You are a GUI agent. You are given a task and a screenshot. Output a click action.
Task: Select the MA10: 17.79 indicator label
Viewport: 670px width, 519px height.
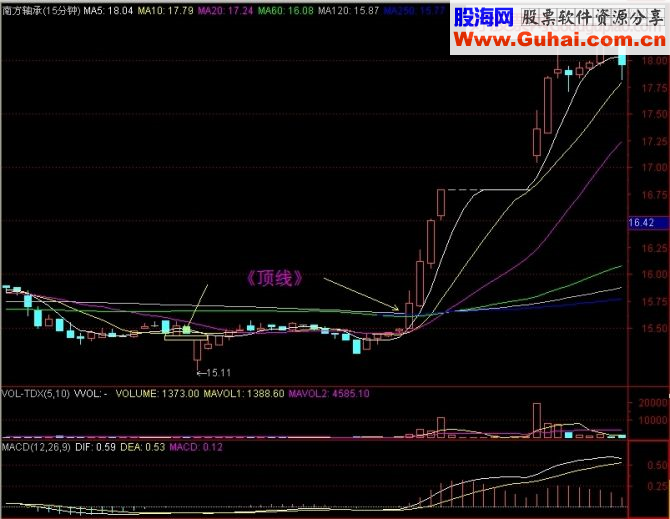pyautogui.click(x=165, y=11)
